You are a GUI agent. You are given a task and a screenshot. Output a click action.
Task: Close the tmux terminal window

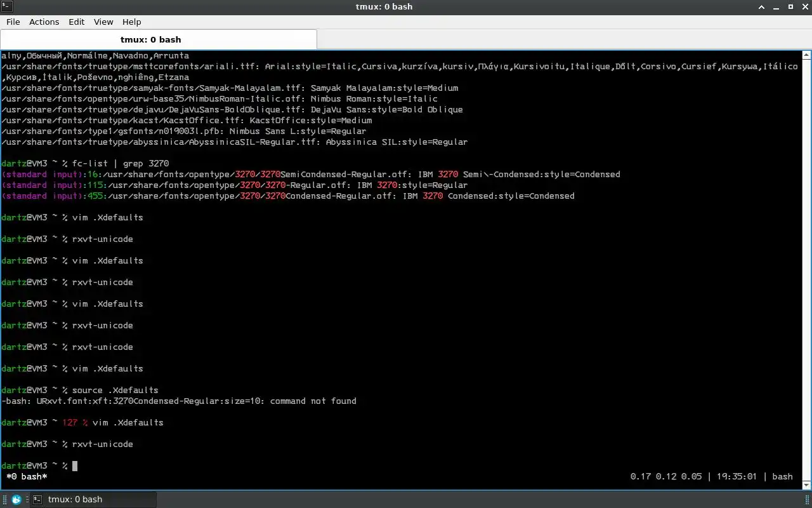[x=804, y=6]
